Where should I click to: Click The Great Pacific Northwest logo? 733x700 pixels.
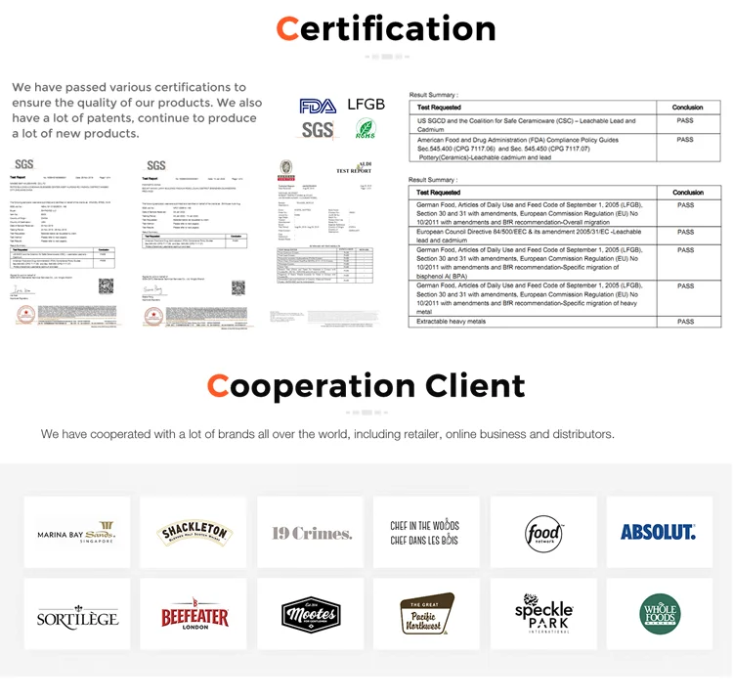(x=426, y=614)
